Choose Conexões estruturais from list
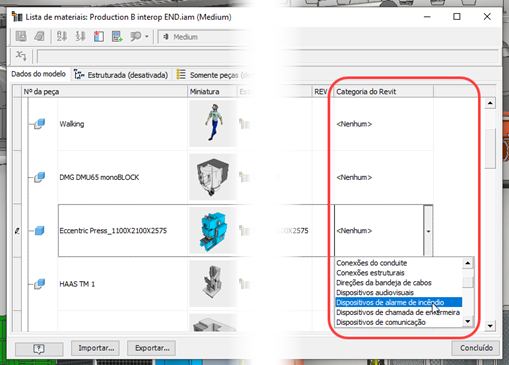This screenshot has height=365, width=509. pyautogui.click(x=399, y=273)
